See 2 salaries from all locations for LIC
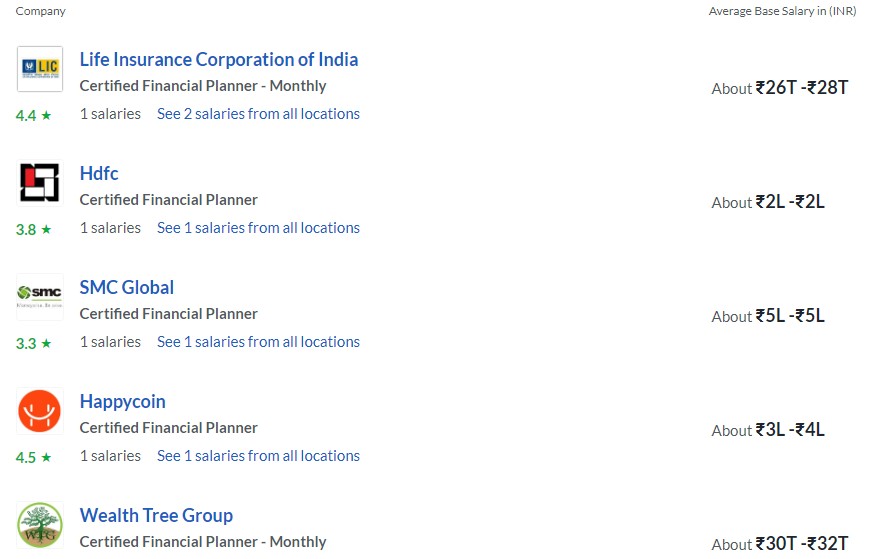This screenshot has height=559, width=874. [258, 114]
